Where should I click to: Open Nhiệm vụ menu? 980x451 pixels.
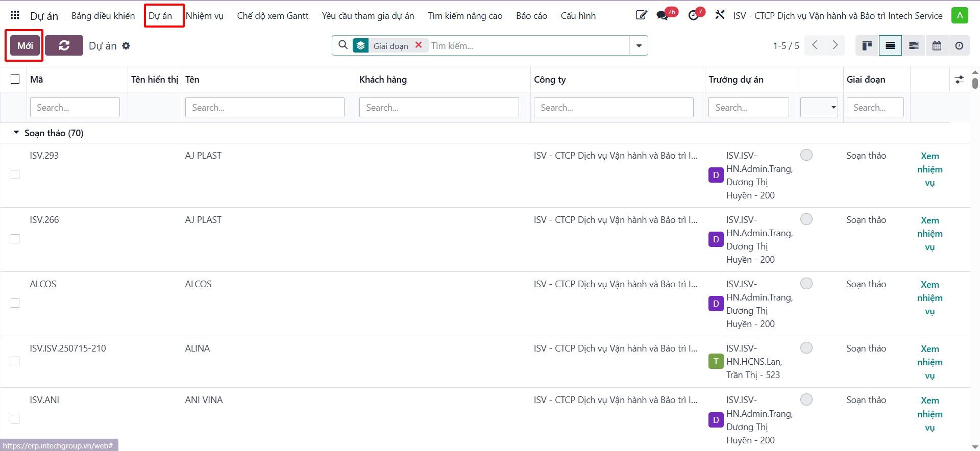205,16
